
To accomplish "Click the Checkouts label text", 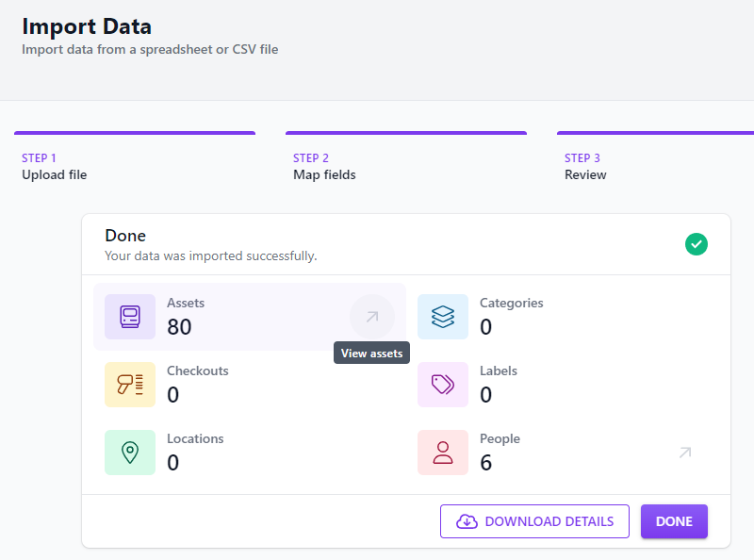I will coord(198,371).
